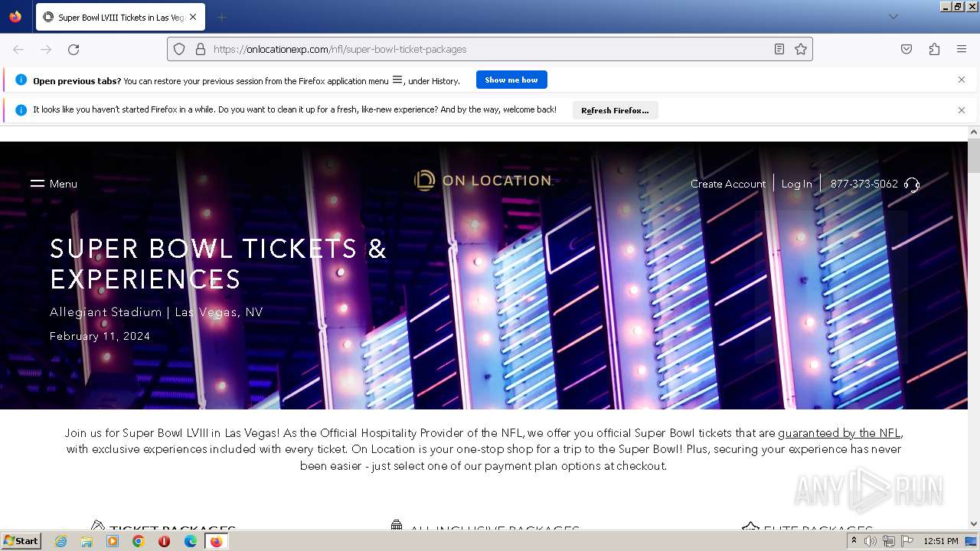Click the Allegiant Stadium Las Vegas text
980x551 pixels.
pyautogui.click(x=156, y=312)
